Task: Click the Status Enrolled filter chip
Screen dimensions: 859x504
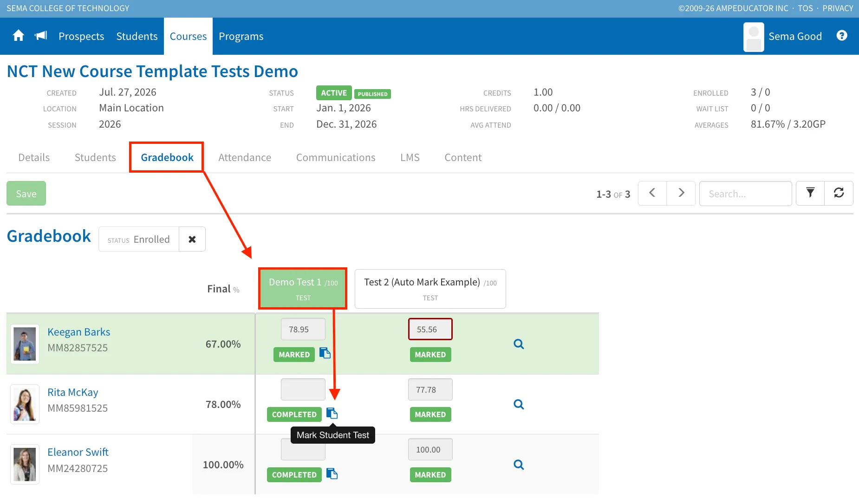Action: tap(139, 239)
